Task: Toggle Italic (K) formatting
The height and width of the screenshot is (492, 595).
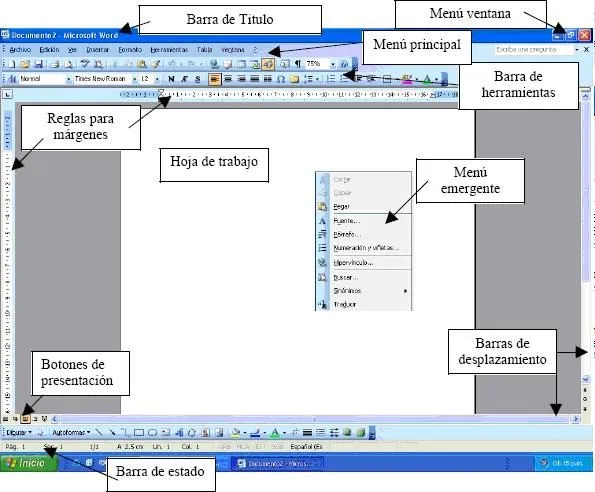Action: pos(184,79)
